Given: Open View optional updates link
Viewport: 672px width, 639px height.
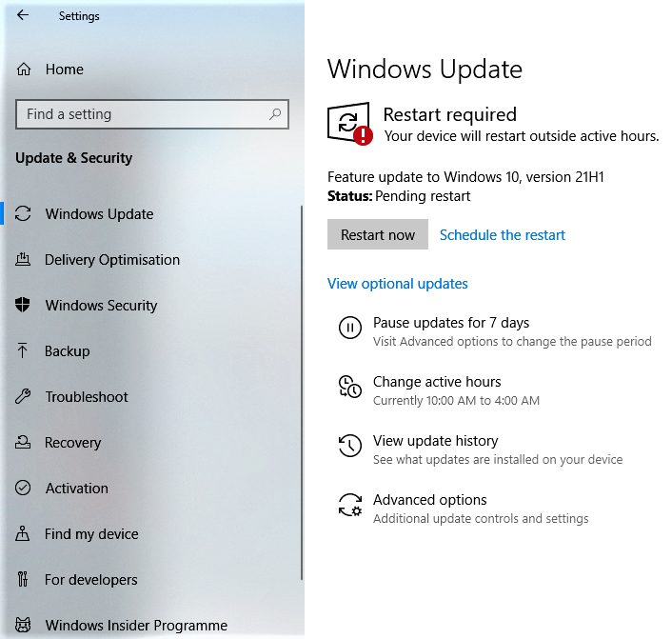Looking at the screenshot, I should pyautogui.click(x=397, y=284).
